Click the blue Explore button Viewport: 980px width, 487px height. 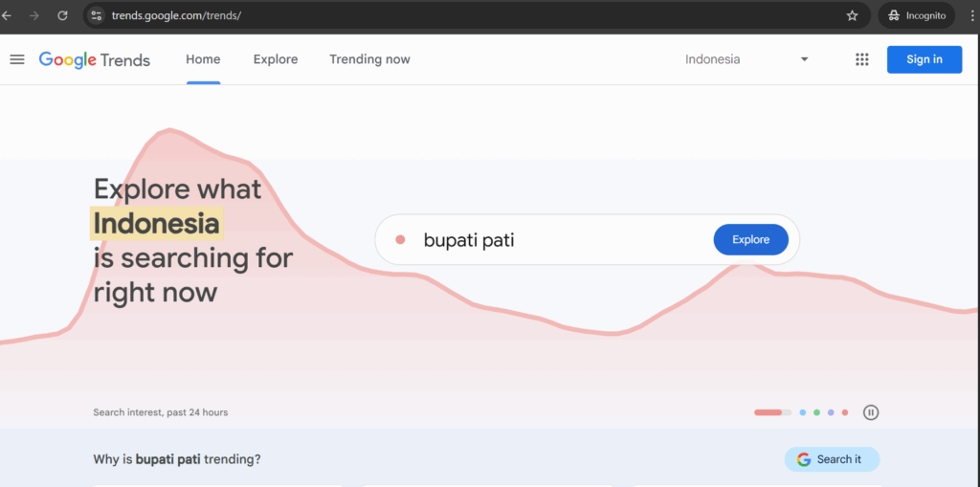(750, 239)
